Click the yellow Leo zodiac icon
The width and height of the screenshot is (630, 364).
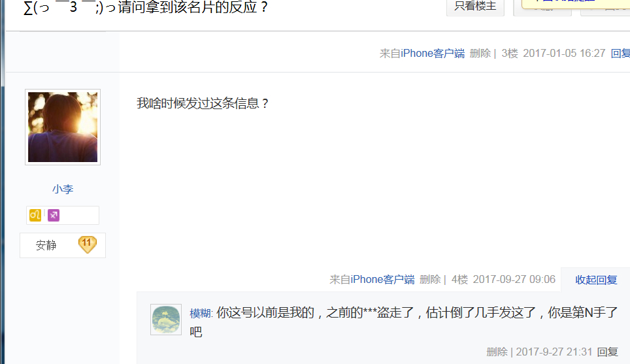[x=35, y=216]
